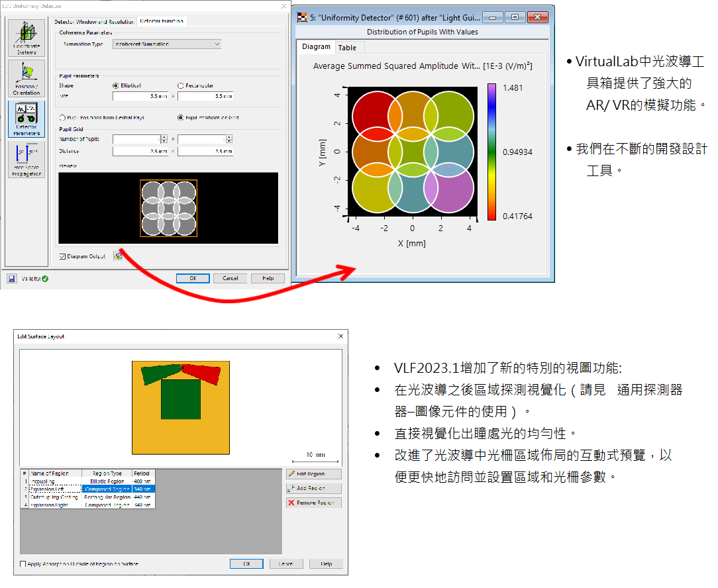Toggle the Diagram Output checkbox

point(63,256)
